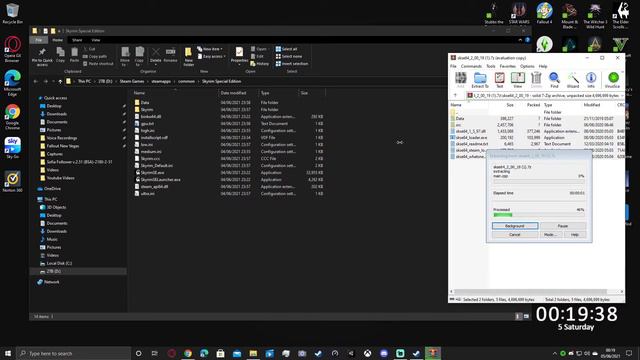Click History in Explorer Open group
Image resolution: width=640 pixels, height=360 pixels.
pos(260,64)
